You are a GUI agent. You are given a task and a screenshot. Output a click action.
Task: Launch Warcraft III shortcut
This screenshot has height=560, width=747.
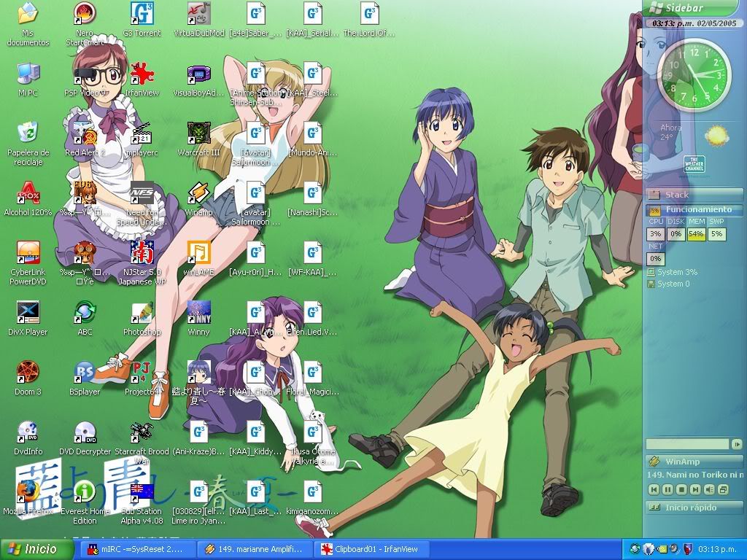pyautogui.click(x=198, y=134)
